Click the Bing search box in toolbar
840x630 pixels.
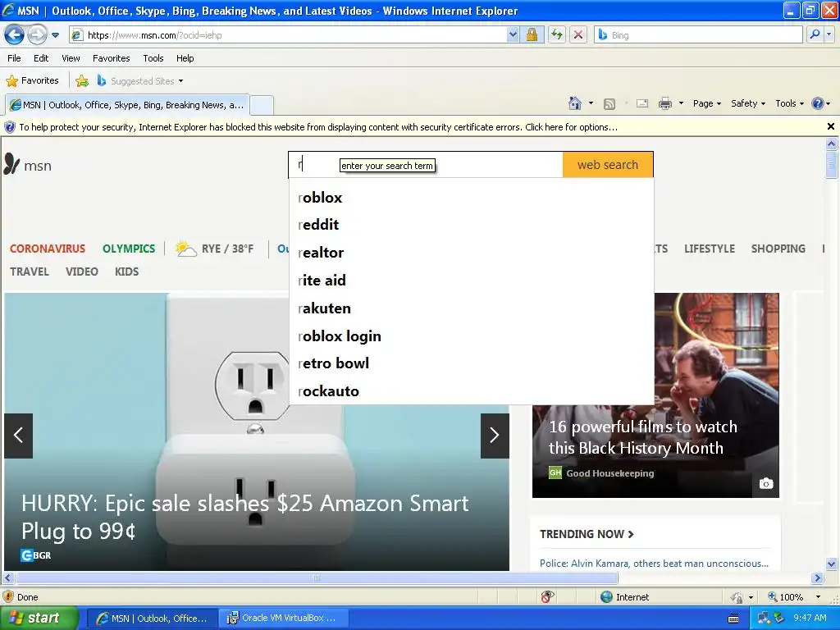click(698, 35)
